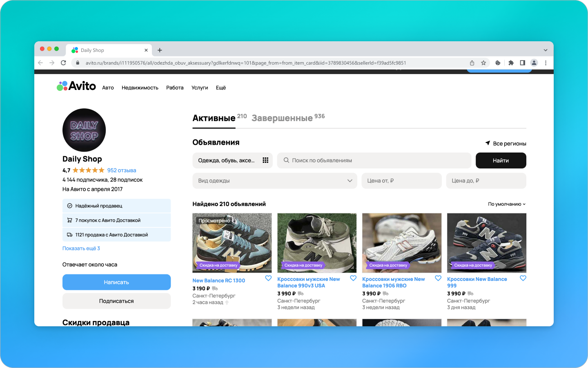Open the Недвижимость section

[140, 88]
